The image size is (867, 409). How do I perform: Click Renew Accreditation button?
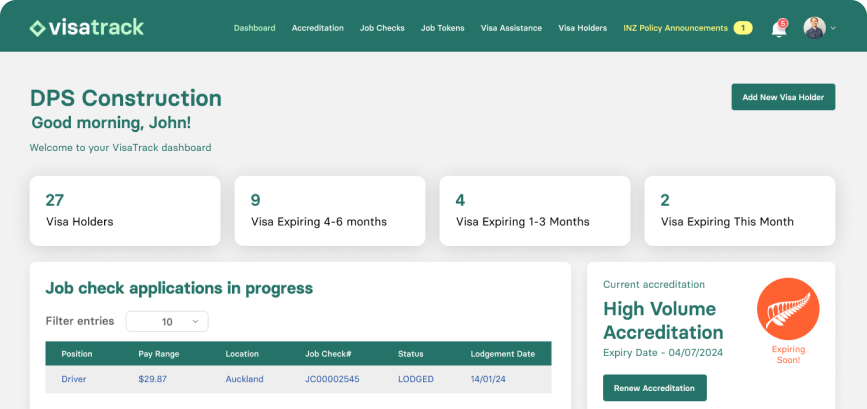pyautogui.click(x=654, y=387)
